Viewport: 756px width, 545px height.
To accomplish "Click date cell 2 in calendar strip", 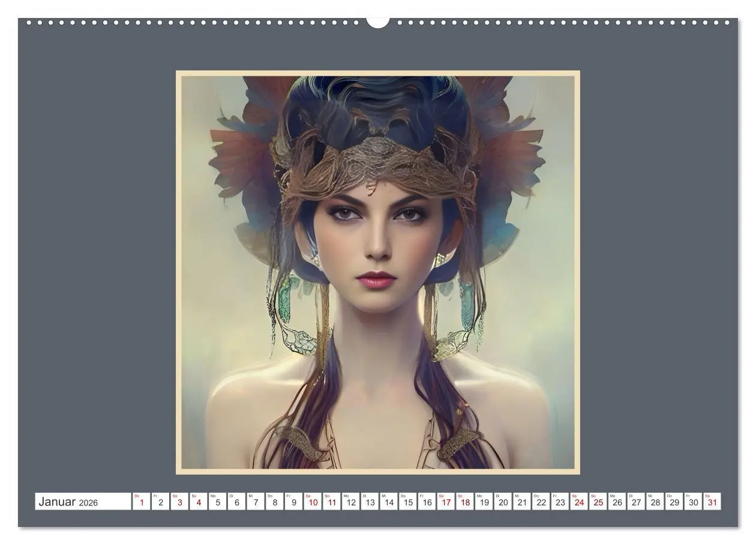I will tap(160, 502).
